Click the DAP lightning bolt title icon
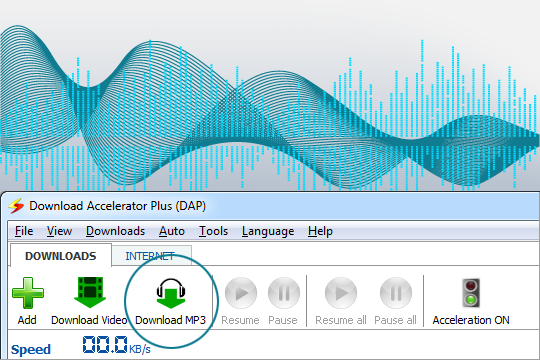 [x=16, y=206]
